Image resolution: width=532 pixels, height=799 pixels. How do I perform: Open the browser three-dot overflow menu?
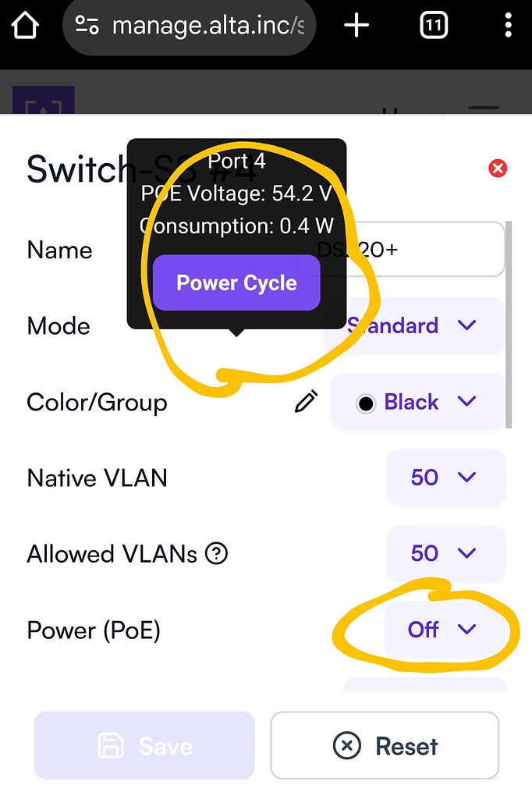point(508,25)
